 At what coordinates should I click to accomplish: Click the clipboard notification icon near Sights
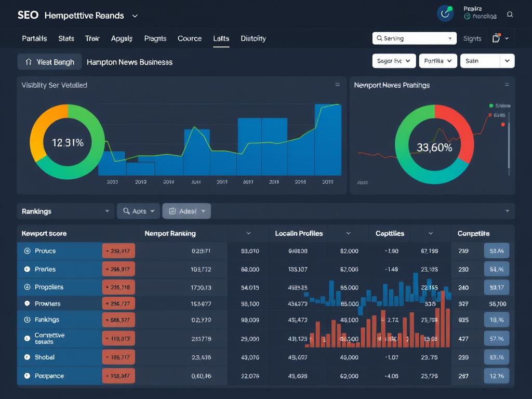coord(497,38)
